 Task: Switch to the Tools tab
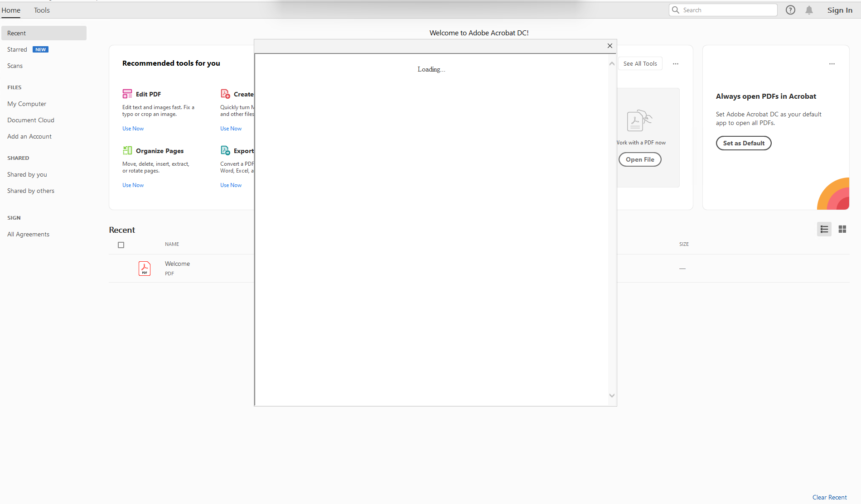42,10
